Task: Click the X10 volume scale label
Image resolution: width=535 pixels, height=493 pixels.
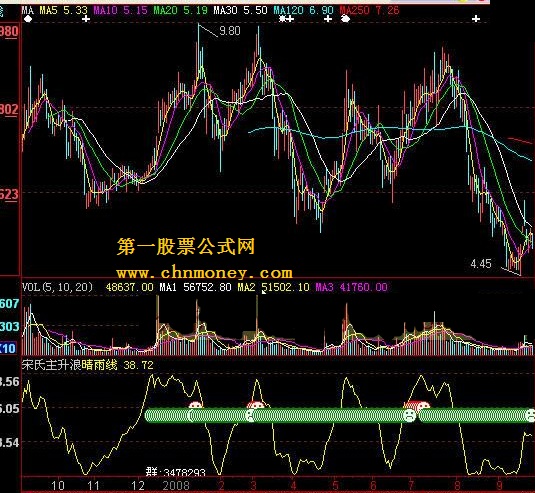Action: pyautogui.click(x=8, y=348)
